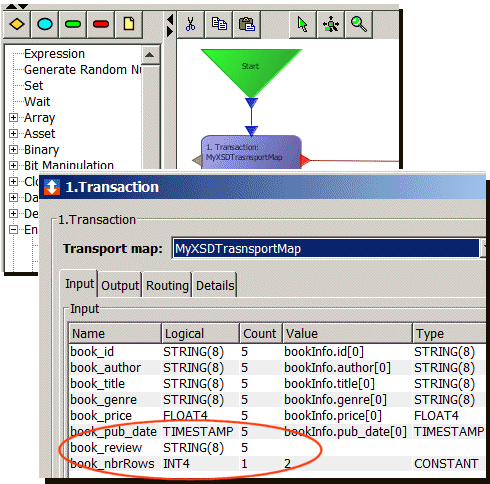Click the tree scrollbar up arrow
This screenshot has width=490, height=484.
pos(150,55)
